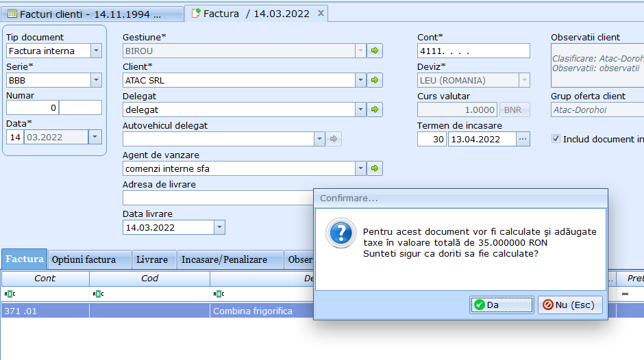Screen dimensions: 644x360
Task: Click the Confirmare dialog title bar
Action: (460, 198)
